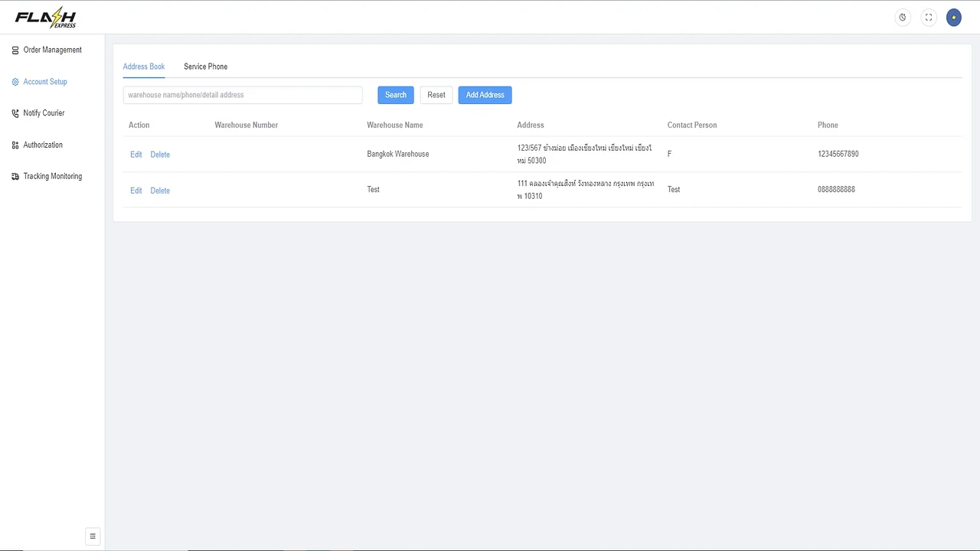Delete the Bangkok Warehouse entry
Viewport: 980px width, 551px height.
tap(160, 154)
